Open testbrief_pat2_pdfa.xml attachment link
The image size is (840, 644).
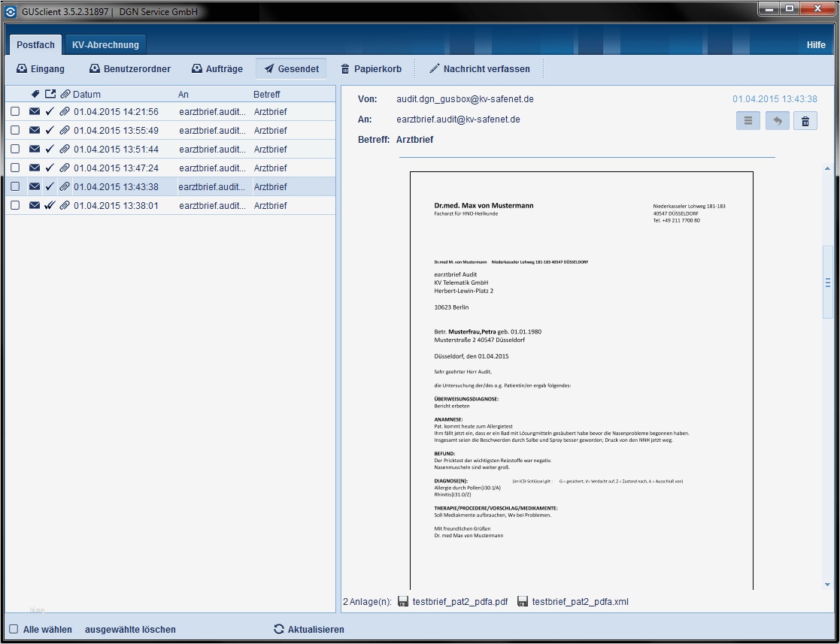coord(580,602)
